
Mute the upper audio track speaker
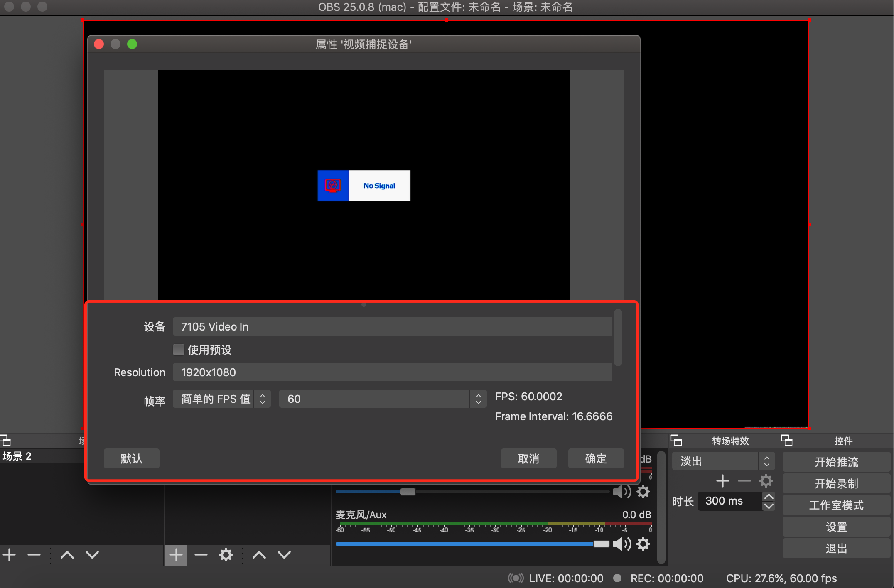pos(621,492)
